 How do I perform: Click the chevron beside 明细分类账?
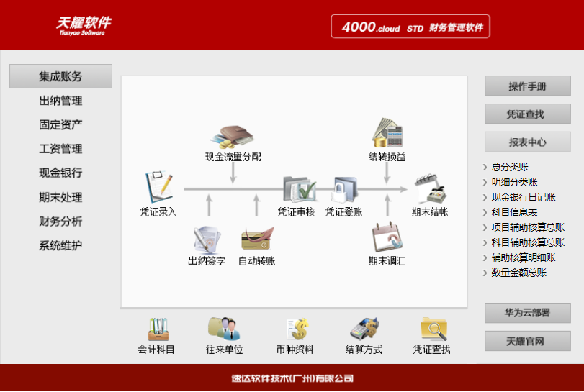pyautogui.click(x=485, y=182)
